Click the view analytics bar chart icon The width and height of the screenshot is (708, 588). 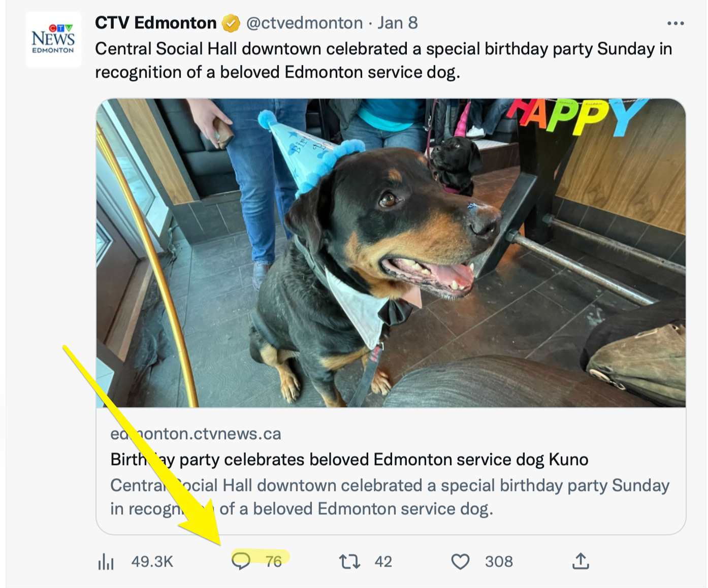[x=106, y=562]
